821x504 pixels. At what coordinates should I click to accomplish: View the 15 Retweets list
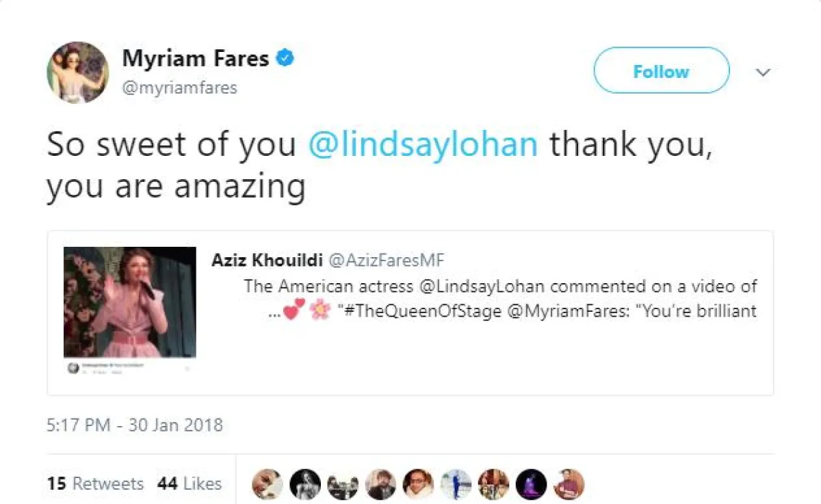pyautogui.click(x=96, y=483)
